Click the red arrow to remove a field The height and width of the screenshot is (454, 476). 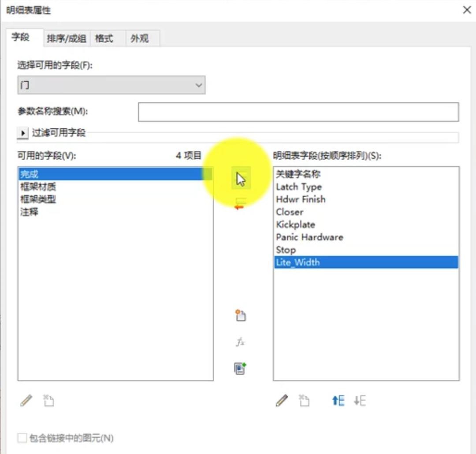240,204
